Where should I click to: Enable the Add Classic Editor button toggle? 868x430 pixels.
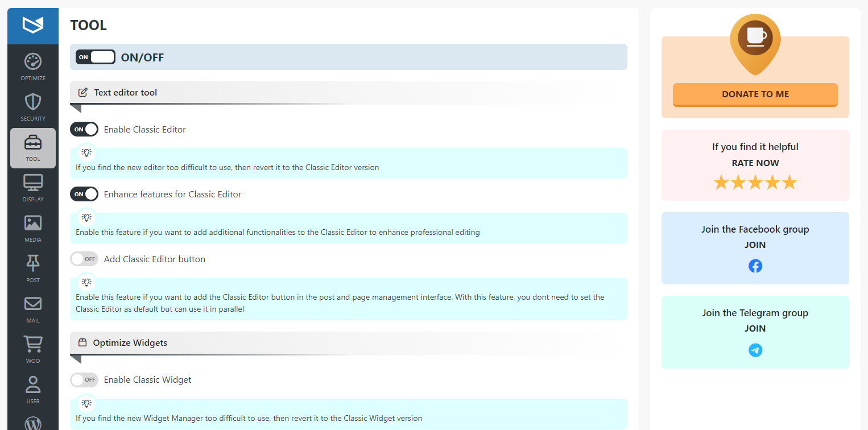(x=84, y=259)
